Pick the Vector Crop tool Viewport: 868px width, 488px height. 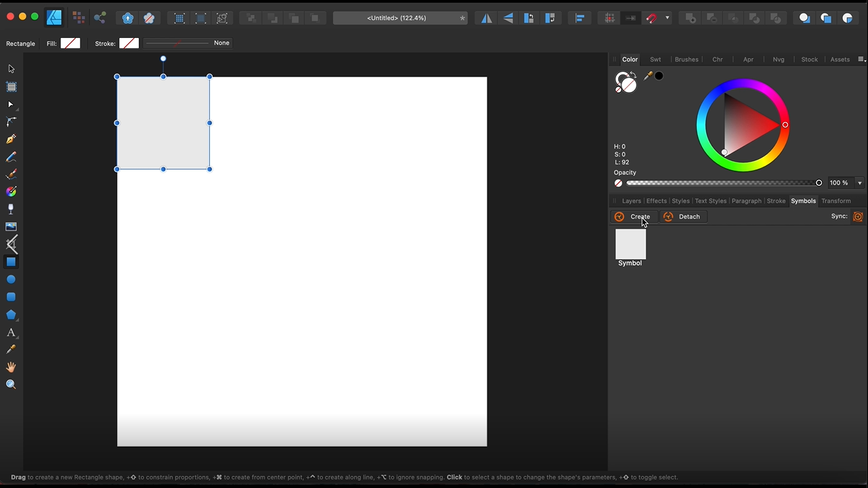(x=11, y=244)
